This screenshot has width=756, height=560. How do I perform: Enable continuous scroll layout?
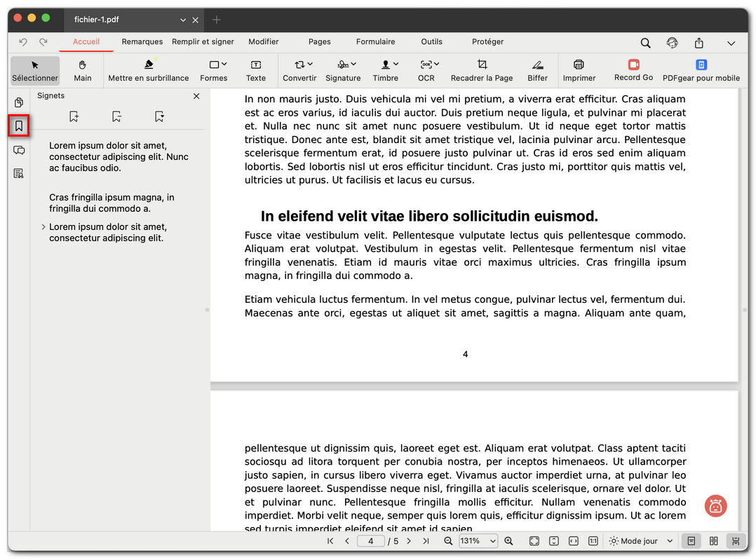tap(734, 540)
